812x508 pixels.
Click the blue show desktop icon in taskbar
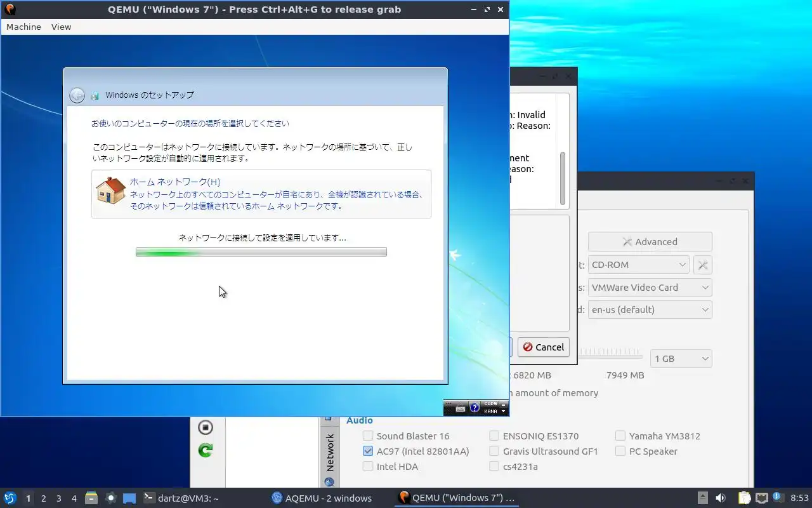tap(129, 498)
